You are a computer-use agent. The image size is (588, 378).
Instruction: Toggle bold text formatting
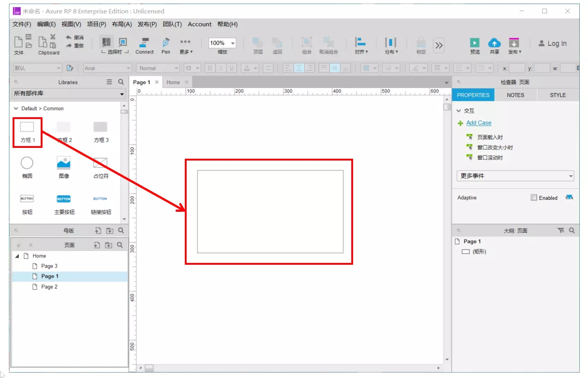click(x=210, y=68)
